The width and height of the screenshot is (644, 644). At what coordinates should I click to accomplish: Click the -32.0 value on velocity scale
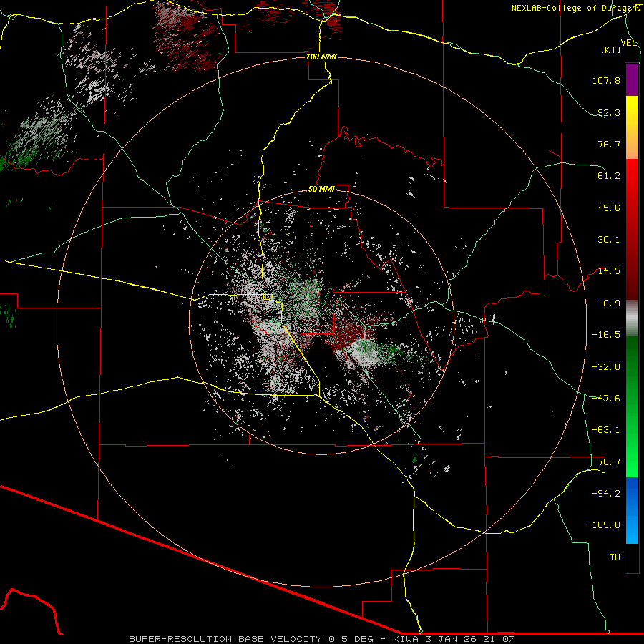coord(606,367)
